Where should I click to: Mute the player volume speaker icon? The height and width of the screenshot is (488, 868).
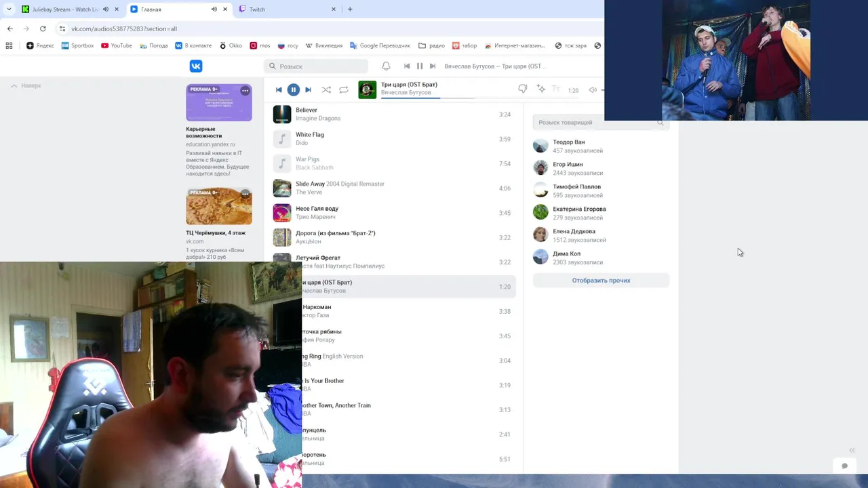click(x=593, y=89)
